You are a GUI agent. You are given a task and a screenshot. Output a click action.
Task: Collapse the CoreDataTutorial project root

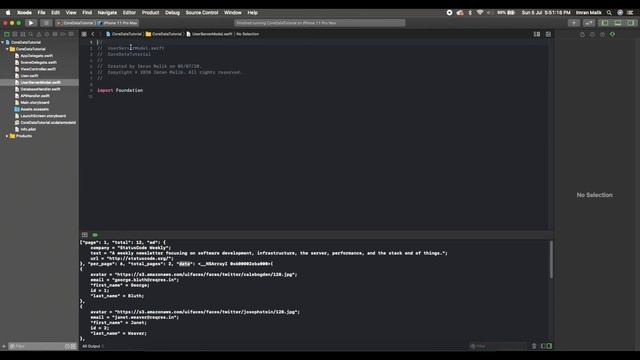(3, 42)
